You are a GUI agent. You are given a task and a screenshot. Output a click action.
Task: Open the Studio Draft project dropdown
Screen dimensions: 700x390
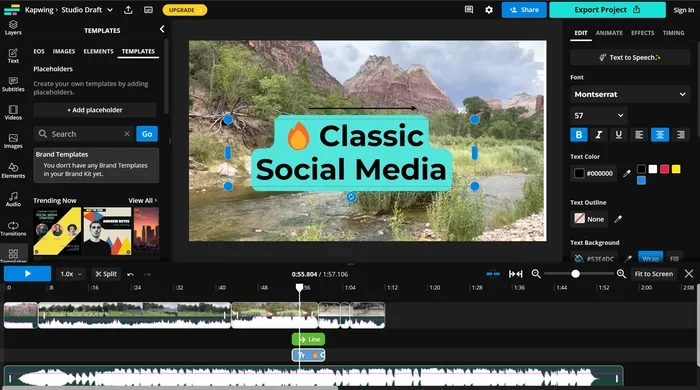(87, 10)
